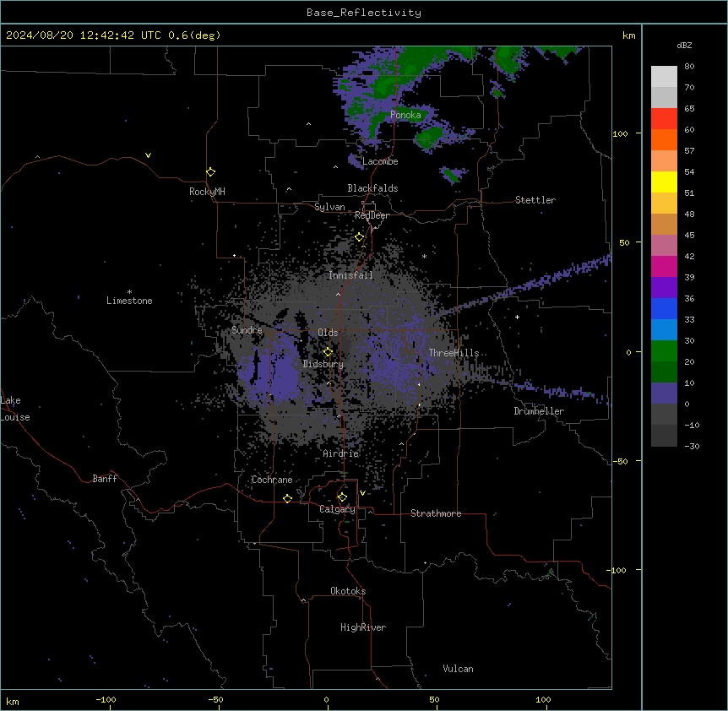Click the legend value 80
This screenshot has height=711, width=728.
(x=689, y=66)
